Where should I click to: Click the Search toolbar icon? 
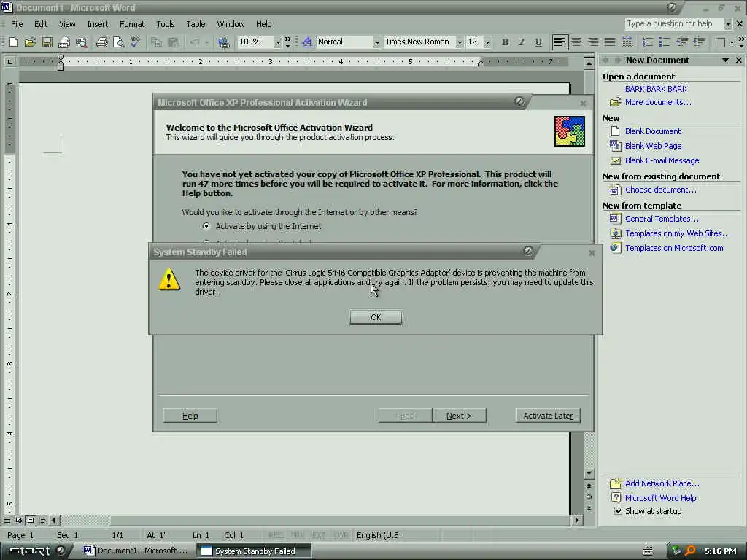tap(82, 42)
